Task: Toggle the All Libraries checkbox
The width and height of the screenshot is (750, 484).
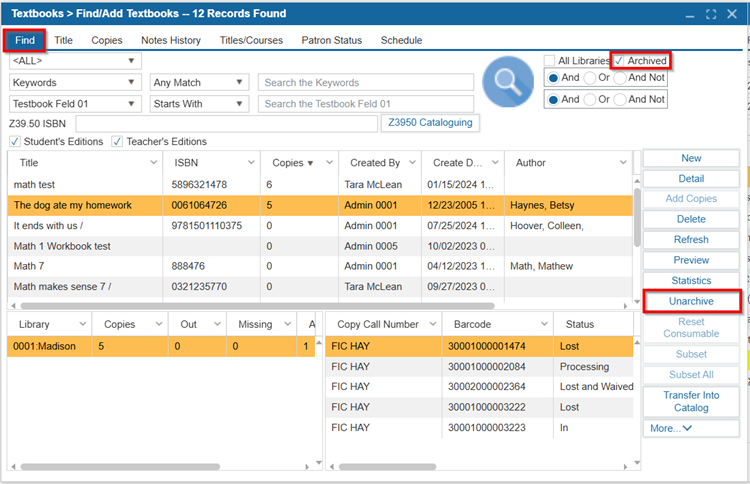Action: [x=550, y=61]
